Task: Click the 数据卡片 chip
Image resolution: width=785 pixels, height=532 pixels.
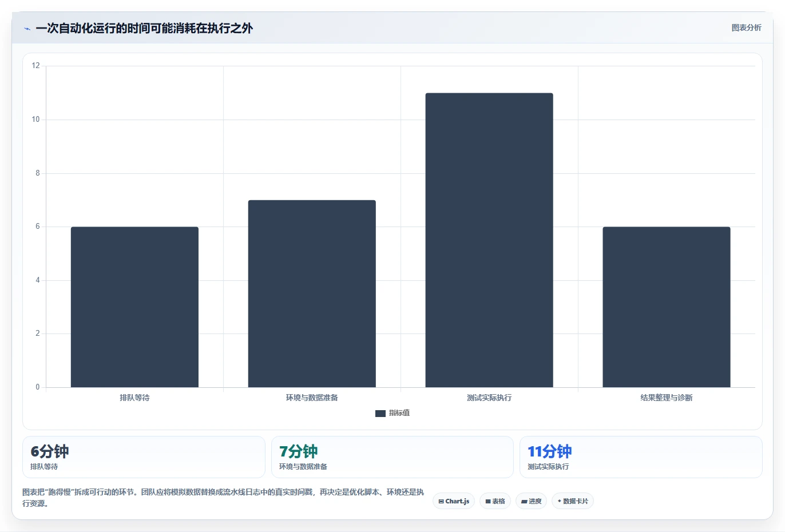Action: tap(573, 501)
